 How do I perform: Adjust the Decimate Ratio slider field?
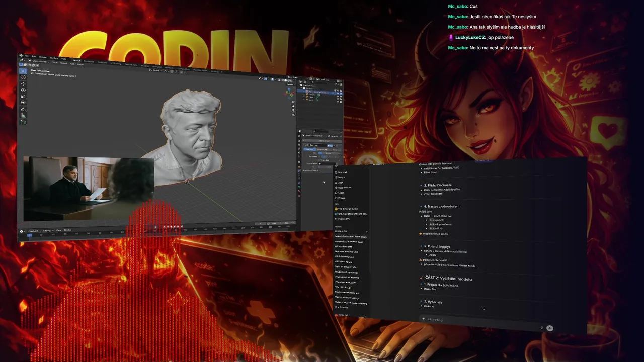click(329, 153)
